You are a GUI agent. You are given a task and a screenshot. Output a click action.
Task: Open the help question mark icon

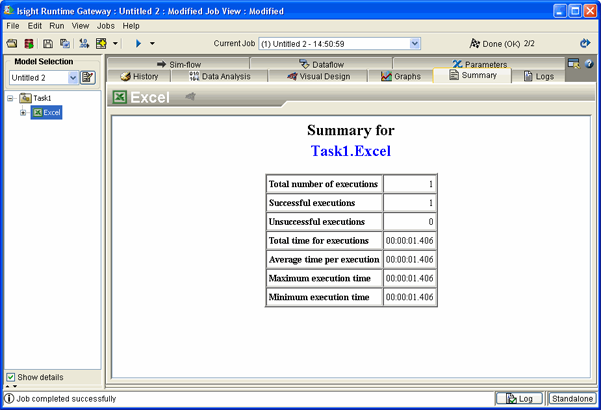(589, 64)
